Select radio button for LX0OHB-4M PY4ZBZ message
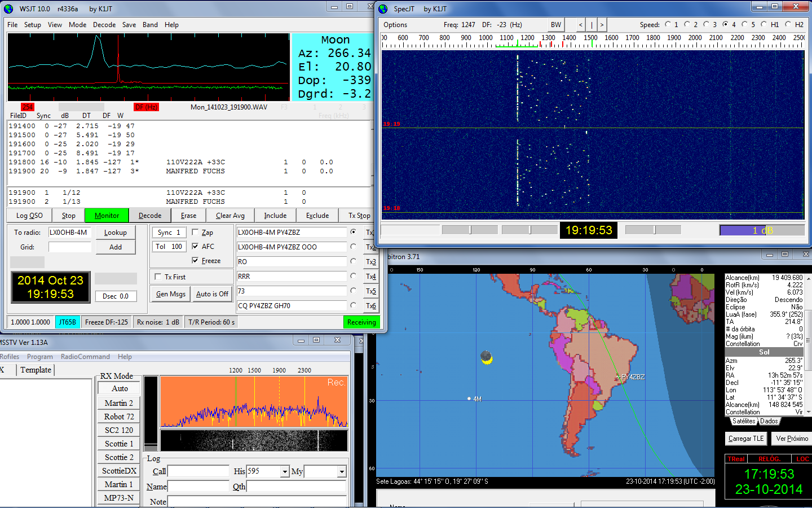This screenshot has height=508, width=812. pos(354,232)
